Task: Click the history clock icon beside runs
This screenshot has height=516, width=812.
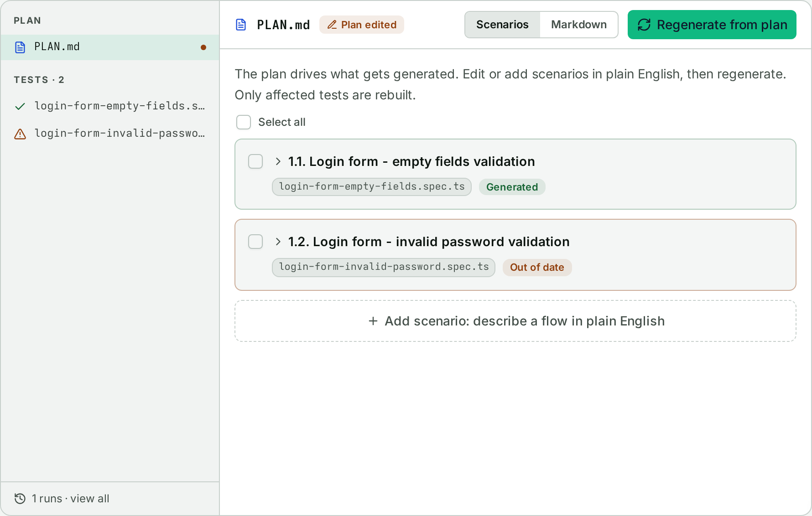Action: tap(20, 498)
